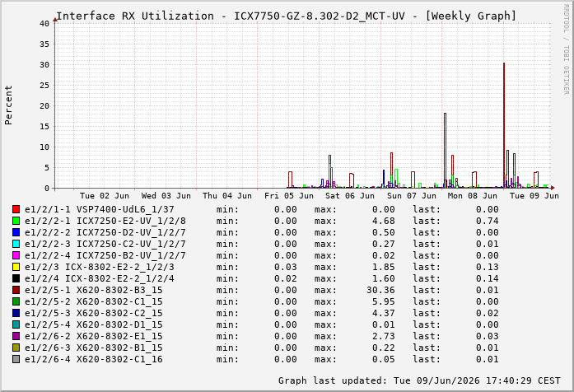Click the blue swatch for e1/2/2-2 ICX7250-D2-UV_1/2/7
The image size is (574, 392).
[x=16, y=232]
